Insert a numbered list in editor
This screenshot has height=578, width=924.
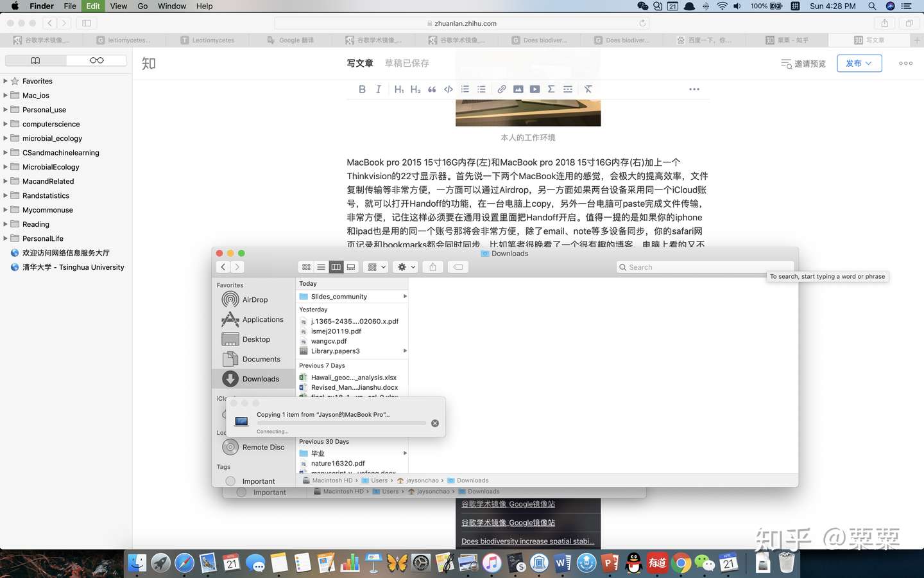coord(465,89)
